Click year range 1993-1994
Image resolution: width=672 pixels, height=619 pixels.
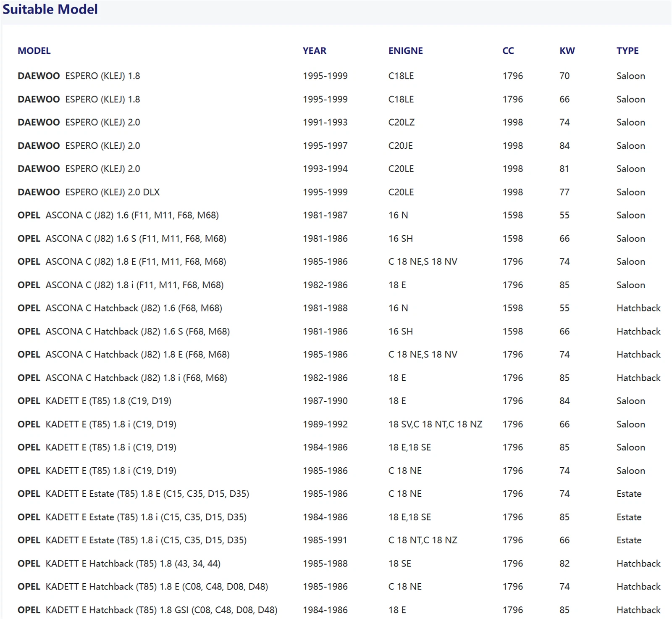325,169
